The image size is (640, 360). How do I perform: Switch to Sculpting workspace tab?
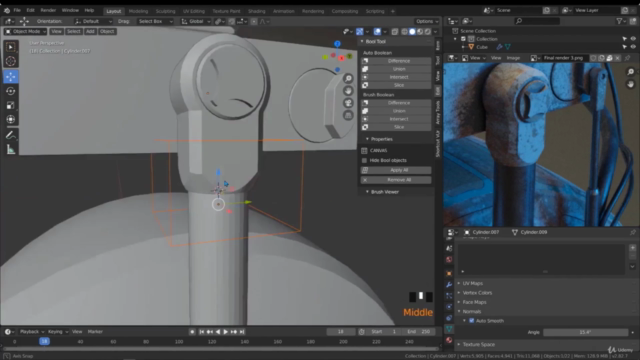165,11
